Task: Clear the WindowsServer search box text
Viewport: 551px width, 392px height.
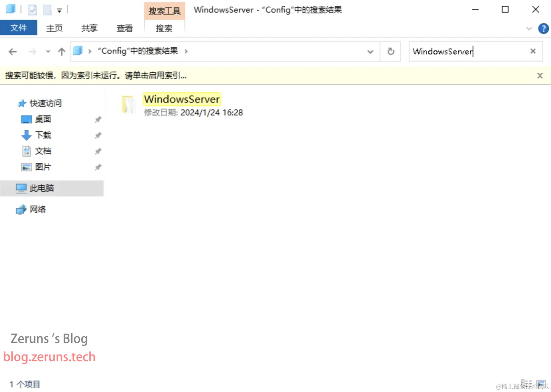Action: (533, 51)
